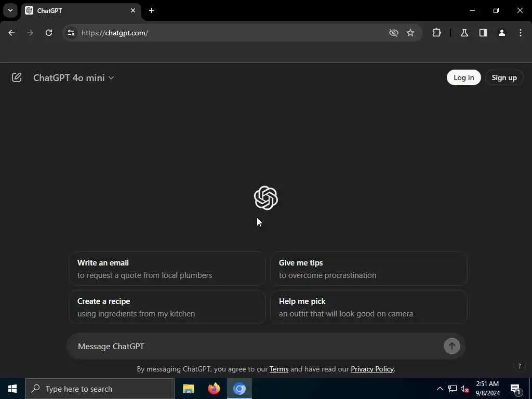Open File Explorer from the taskbar
Viewport: 532px width, 399px height.
coord(188,389)
